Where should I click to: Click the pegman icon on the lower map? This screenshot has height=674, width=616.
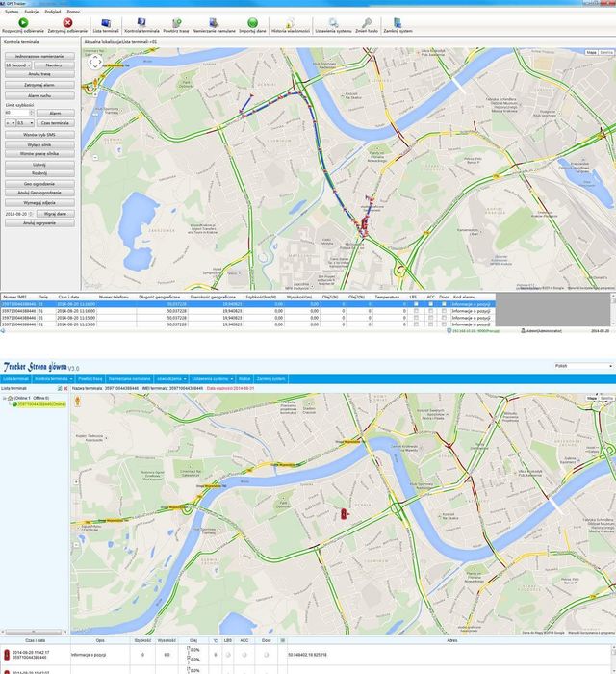pyautogui.click(x=78, y=402)
